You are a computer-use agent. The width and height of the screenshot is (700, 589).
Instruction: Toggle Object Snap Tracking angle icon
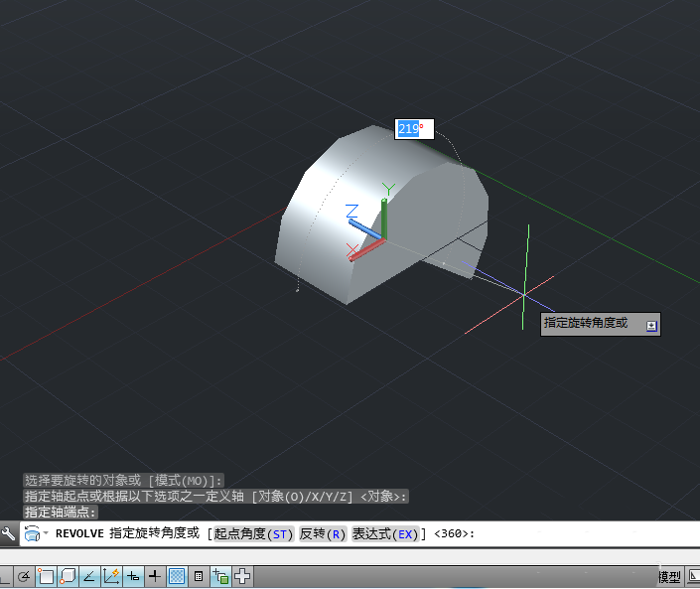click(89, 576)
